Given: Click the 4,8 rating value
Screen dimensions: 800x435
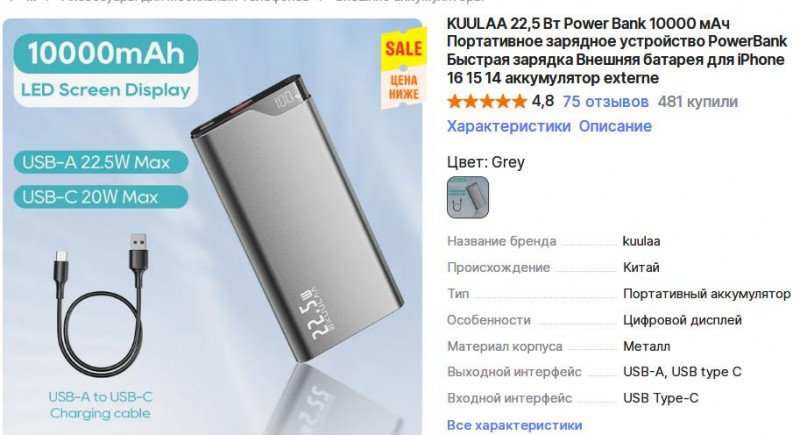Looking at the screenshot, I should (542, 101).
